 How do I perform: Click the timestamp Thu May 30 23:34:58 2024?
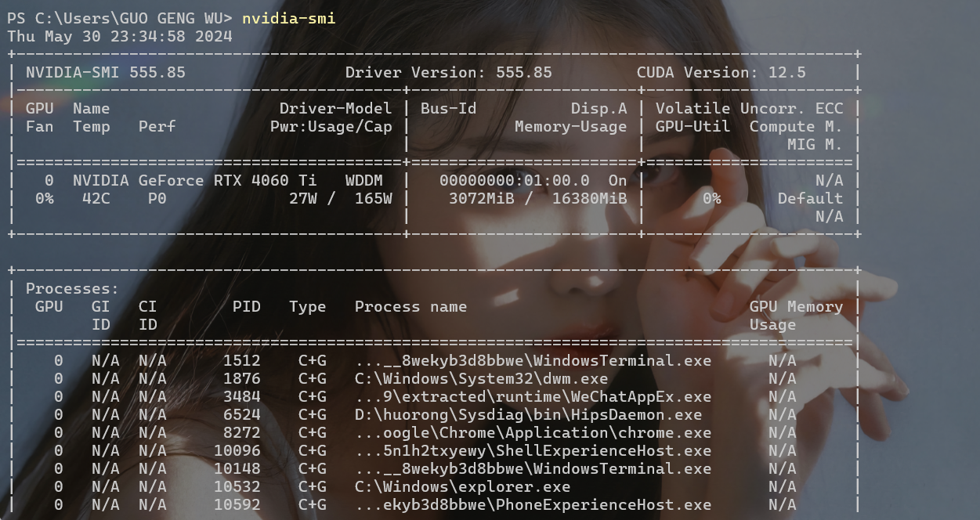pyautogui.click(x=120, y=36)
